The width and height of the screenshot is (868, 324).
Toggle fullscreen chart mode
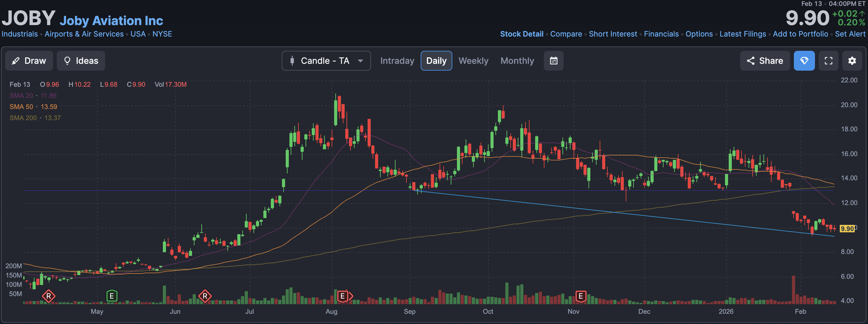(829, 61)
